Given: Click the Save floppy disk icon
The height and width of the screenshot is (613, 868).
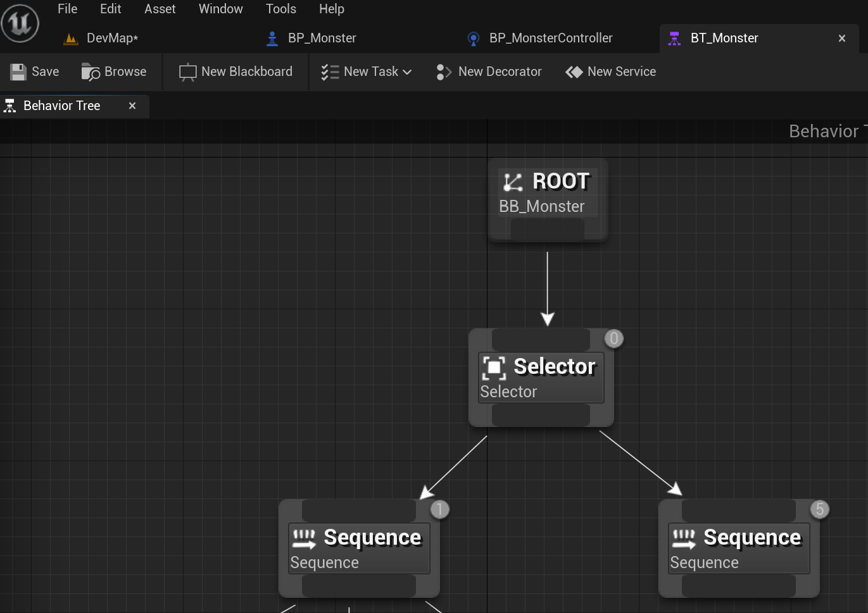Looking at the screenshot, I should [x=18, y=72].
